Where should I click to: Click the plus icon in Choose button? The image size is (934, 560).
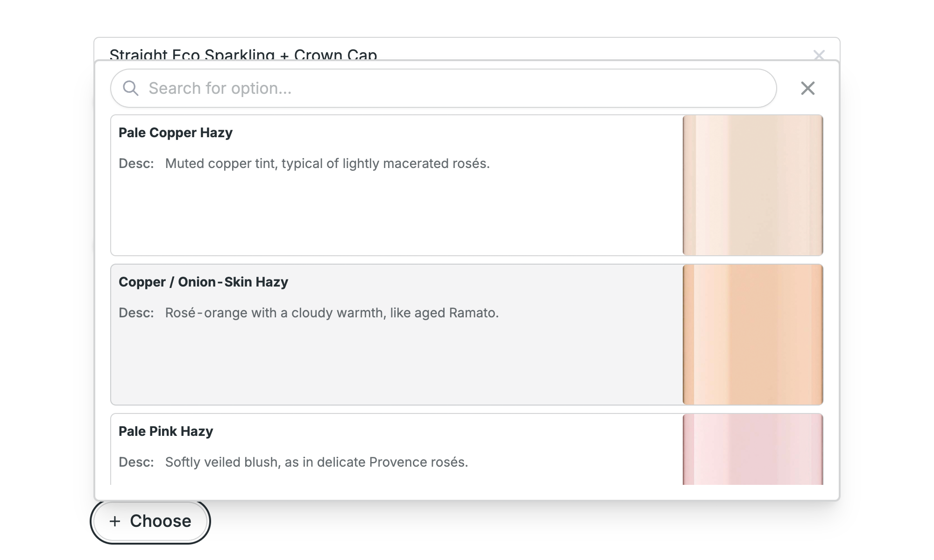(x=115, y=521)
